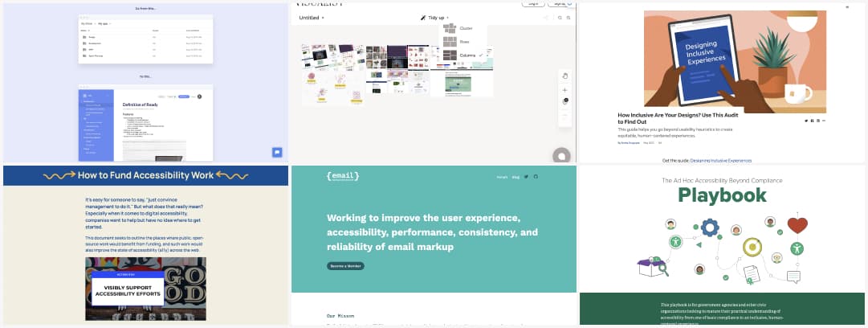Choose the Rows layout option
This screenshot has height=328, width=868.
464,42
